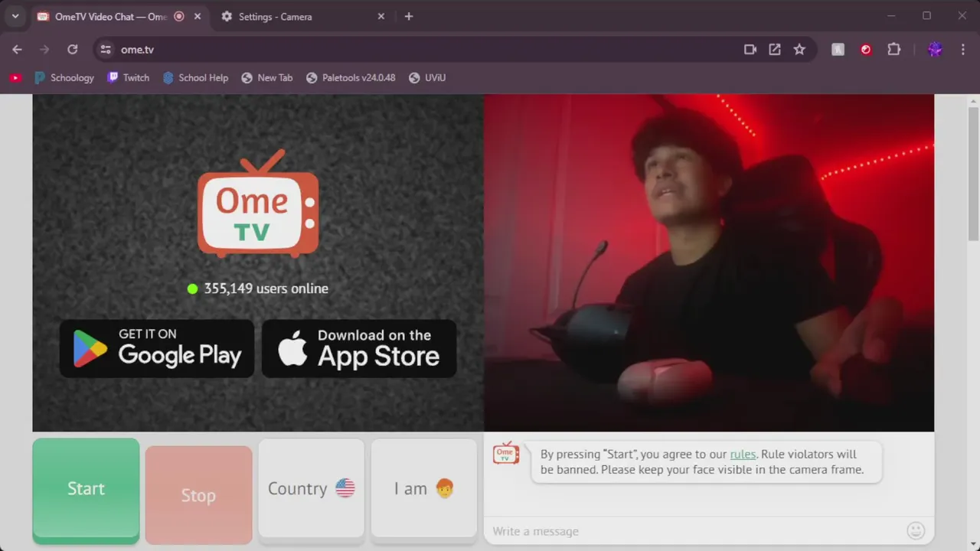Open the Chrome three-dot menu
This screenshot has height=551, width=980.
click(962, 49)
